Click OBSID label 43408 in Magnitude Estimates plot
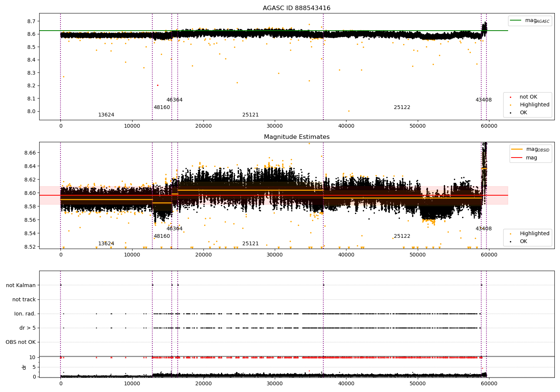 [483, 229]
